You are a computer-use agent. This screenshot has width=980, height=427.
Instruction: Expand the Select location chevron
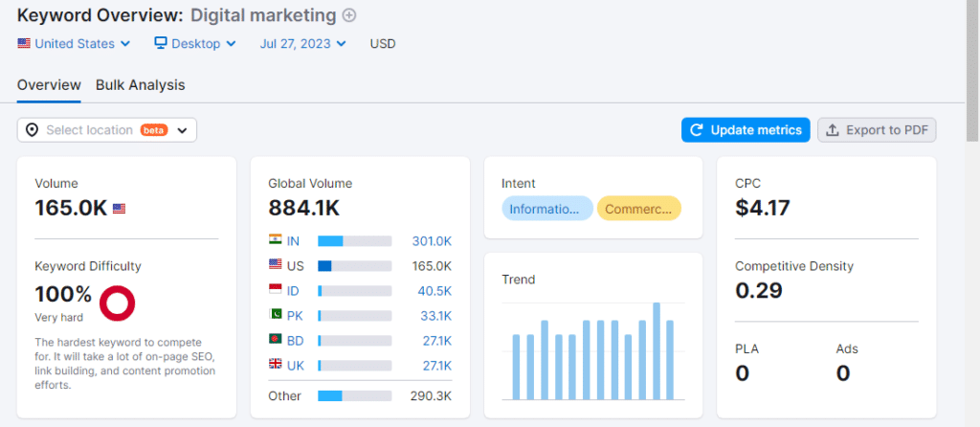point(182,130)
